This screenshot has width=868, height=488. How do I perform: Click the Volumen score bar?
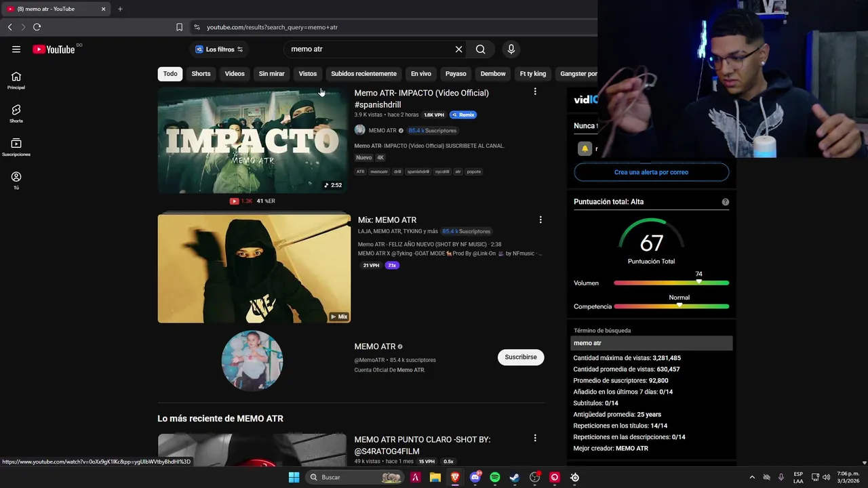[671, 283]
